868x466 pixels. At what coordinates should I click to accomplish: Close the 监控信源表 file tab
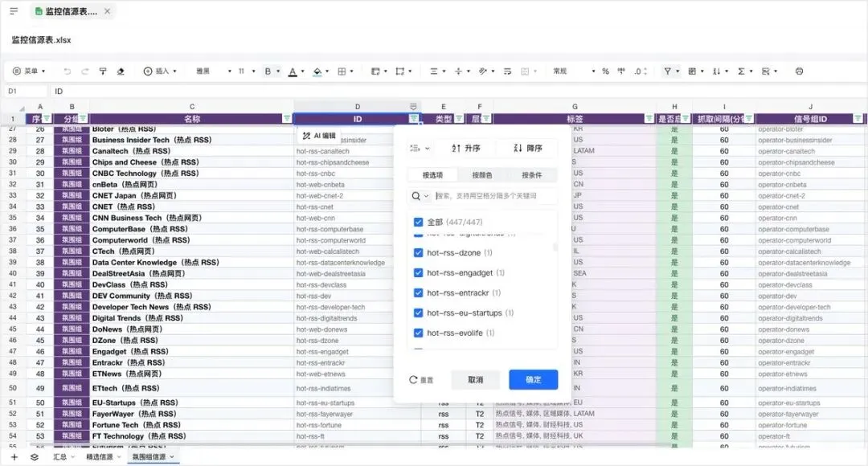[x=108, y=11]
